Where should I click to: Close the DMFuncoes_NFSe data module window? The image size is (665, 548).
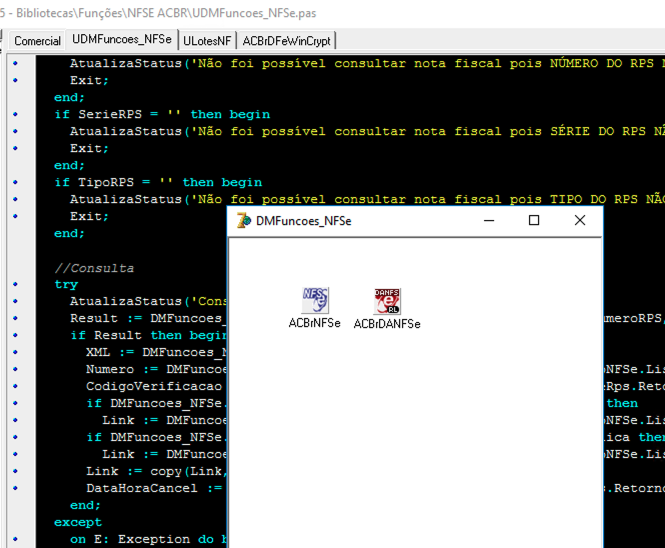580,221
